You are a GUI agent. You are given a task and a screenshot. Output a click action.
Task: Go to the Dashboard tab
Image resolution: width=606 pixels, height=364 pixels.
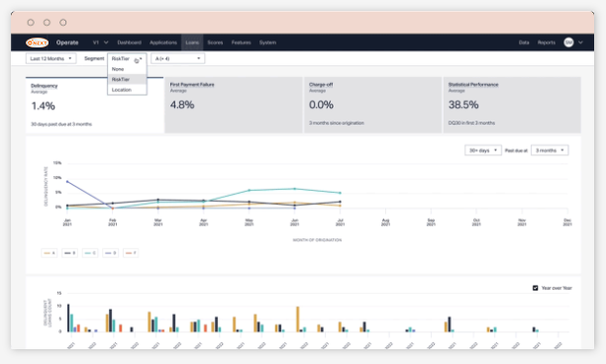pyautogui.click(x=129, y=43)
